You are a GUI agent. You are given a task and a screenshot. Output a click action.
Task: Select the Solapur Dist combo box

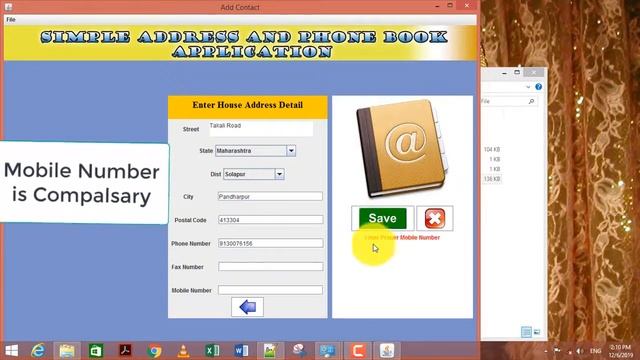pos(253,174)
